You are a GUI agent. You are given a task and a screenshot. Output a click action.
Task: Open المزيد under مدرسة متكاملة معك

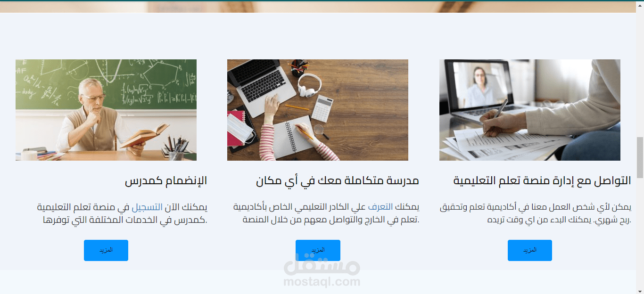pyautogui.click(x=318, y=250)
